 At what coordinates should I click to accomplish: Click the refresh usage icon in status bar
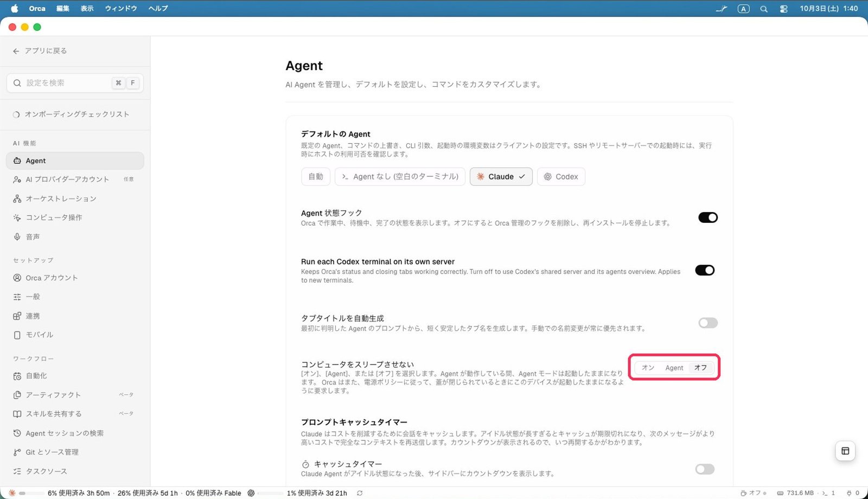pyautogui.click(x=360, y=493)
